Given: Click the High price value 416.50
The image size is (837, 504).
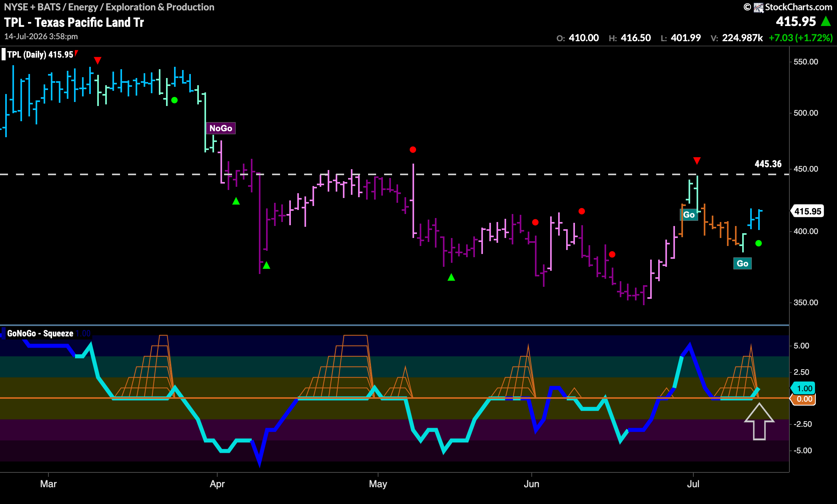Looking at the screenshot, I should coord(636,38).
